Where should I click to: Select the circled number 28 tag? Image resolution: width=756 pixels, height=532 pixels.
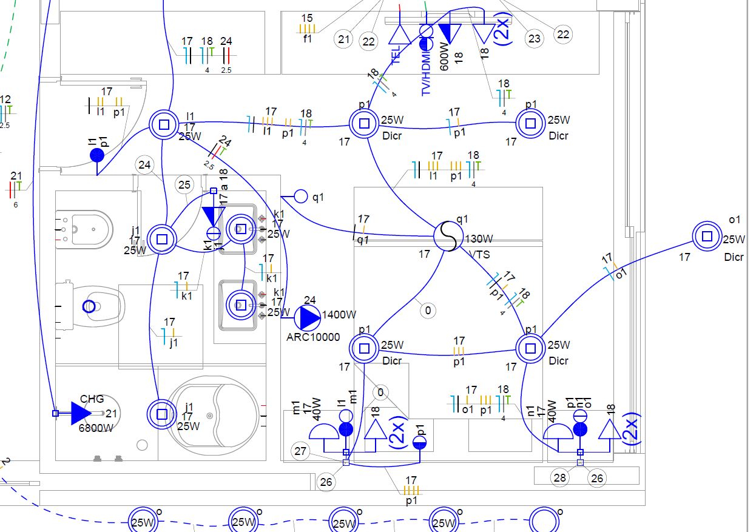(559, 478)
